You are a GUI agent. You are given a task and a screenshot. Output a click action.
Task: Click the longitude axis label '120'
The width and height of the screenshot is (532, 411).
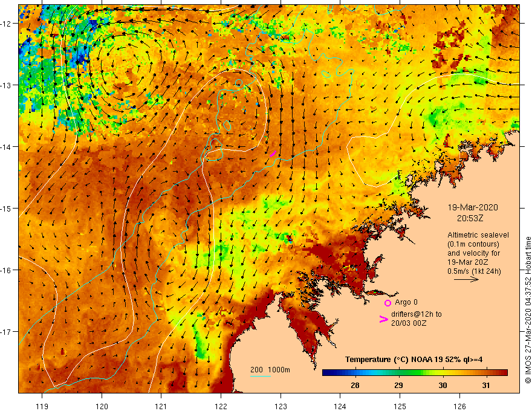(x=102, y=406)
